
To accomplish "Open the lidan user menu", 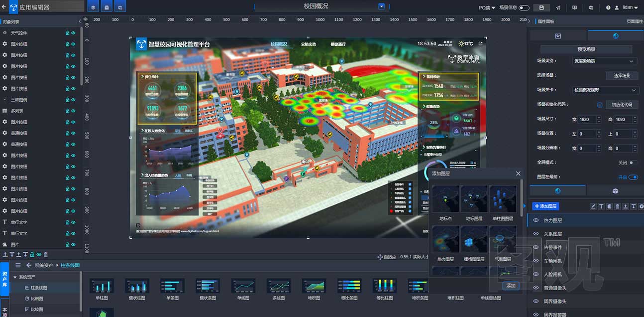I will (x=630, y=7).
